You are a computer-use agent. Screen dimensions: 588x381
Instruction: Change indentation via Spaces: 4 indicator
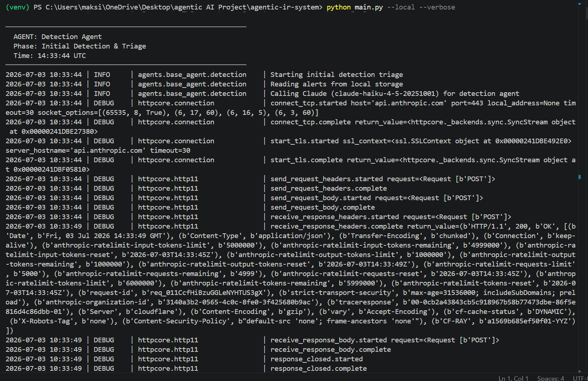pos(550,378)
